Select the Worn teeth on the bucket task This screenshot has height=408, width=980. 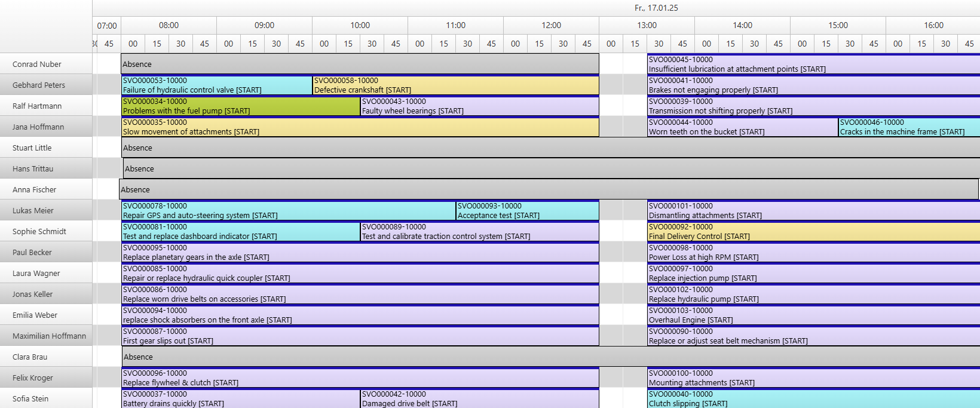[742, 127]
